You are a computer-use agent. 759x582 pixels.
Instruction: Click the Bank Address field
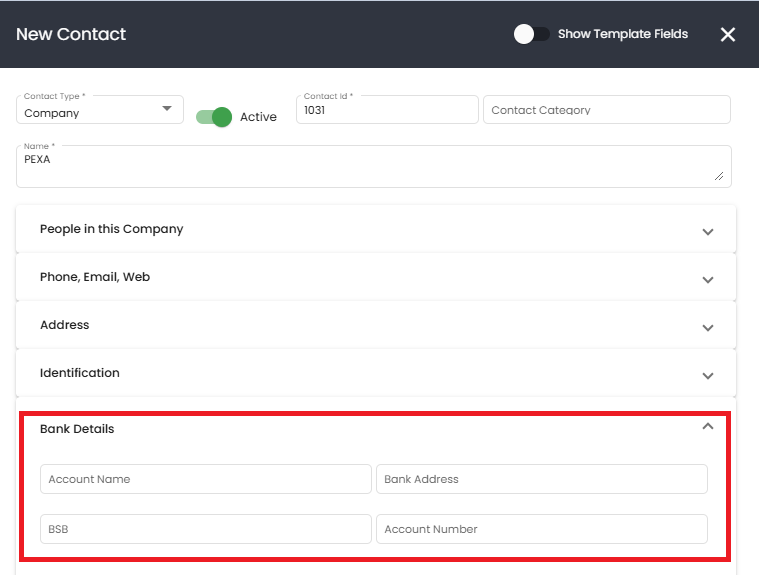[x=542, y=479]
